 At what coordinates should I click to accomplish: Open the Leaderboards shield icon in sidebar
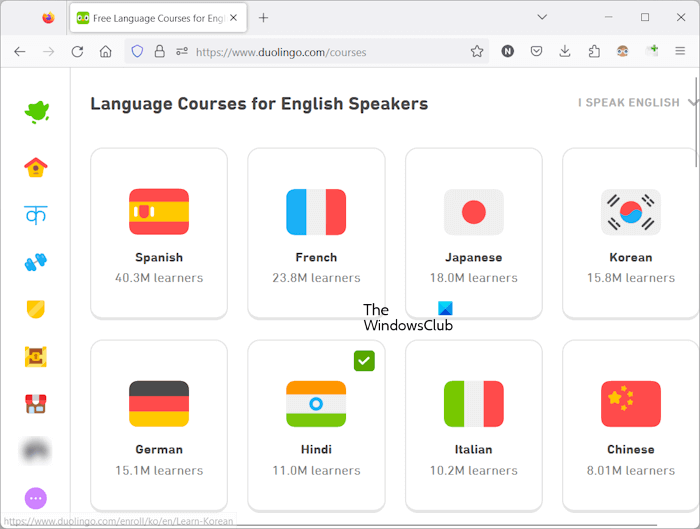tap(36, 309)
